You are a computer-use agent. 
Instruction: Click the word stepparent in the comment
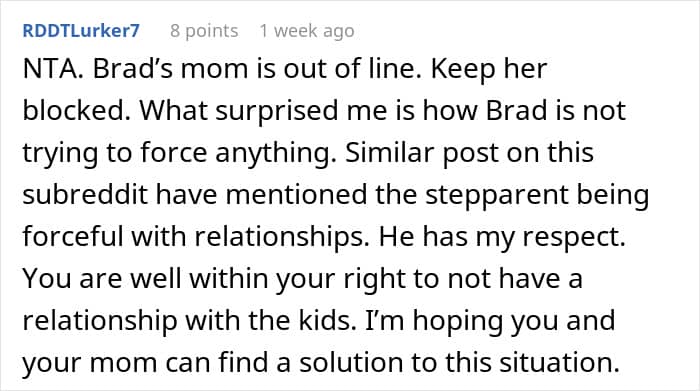496,195
